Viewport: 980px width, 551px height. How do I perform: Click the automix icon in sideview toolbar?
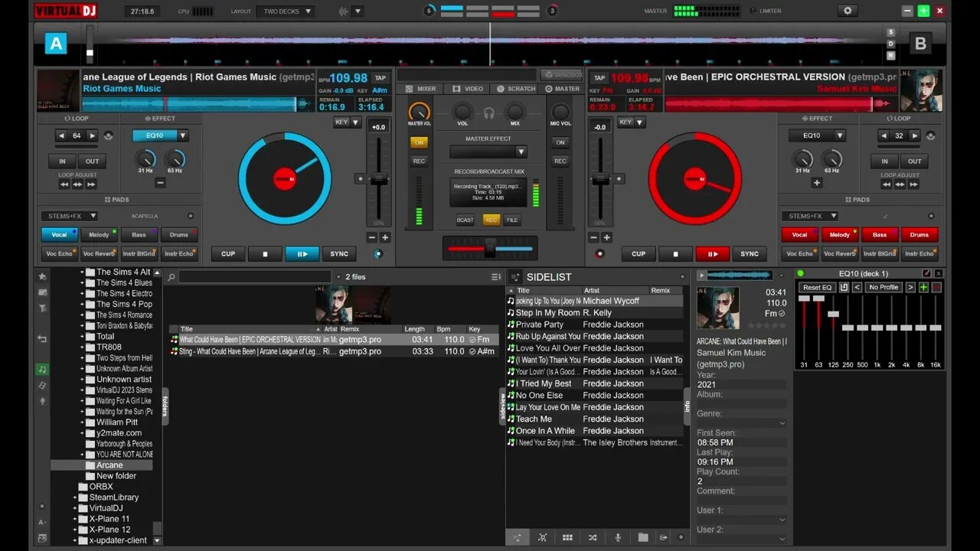(x=542, y=537)
